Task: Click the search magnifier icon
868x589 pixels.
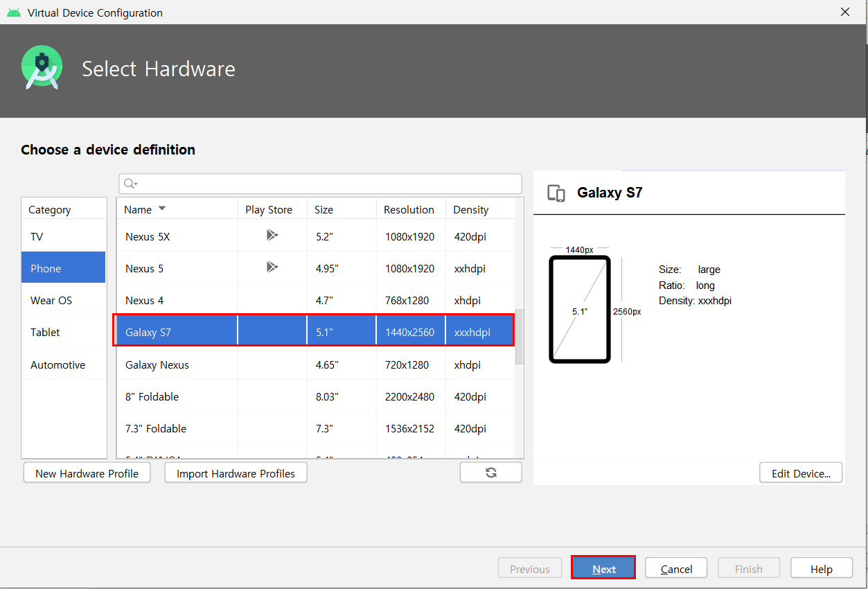Action: [130, 184]
